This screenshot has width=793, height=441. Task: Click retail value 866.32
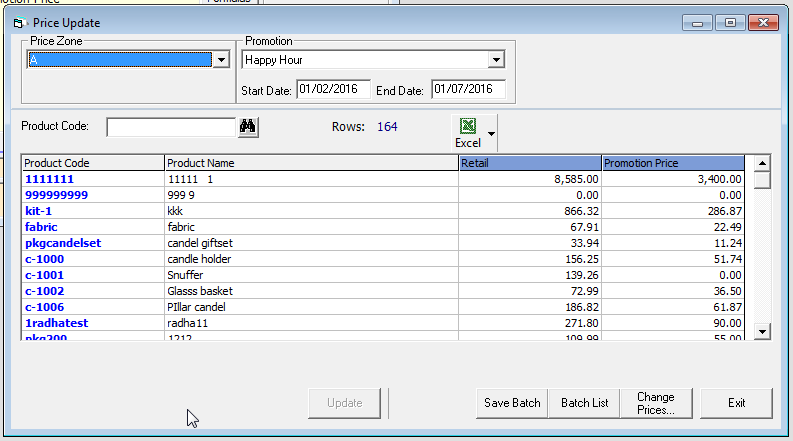tap(582, 211)
